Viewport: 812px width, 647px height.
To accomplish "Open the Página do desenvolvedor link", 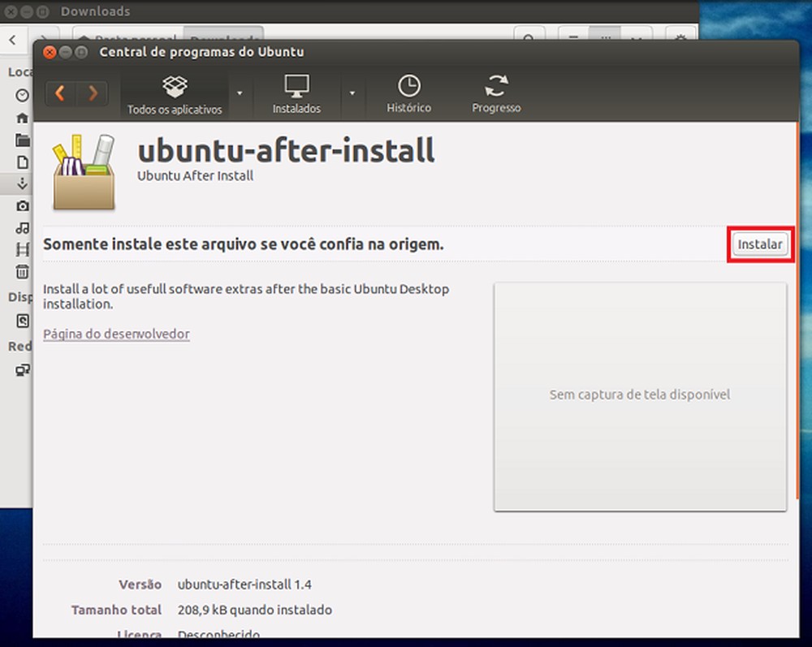I will [116, 334].
